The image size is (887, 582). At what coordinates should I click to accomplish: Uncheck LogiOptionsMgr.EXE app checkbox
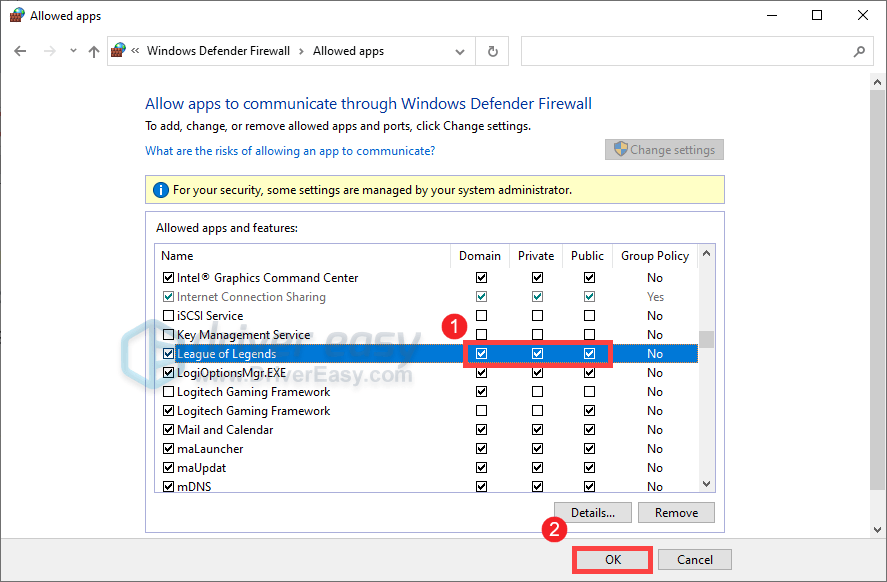(168, 373)
